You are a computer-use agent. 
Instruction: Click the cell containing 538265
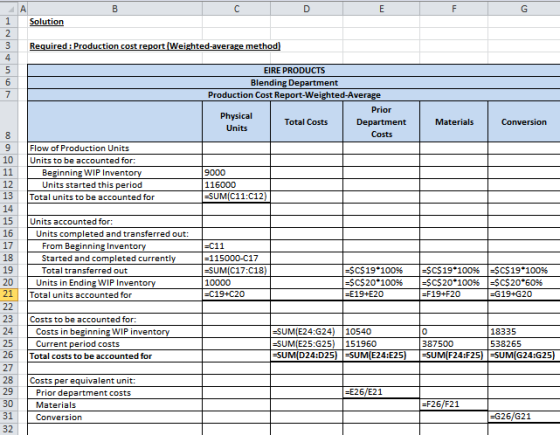[x=524, y=344]
